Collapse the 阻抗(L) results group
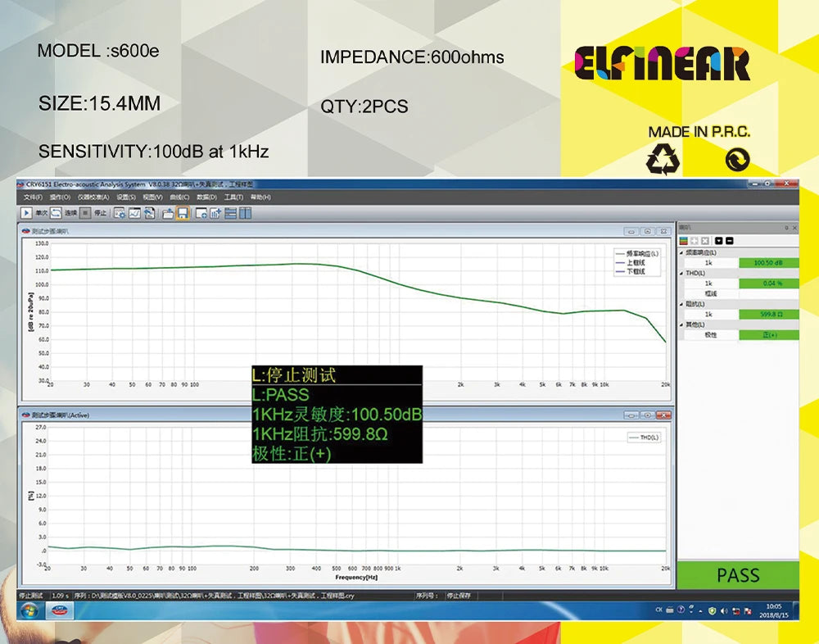This screenshot has width=819, height=644. (x=681, y=304)
